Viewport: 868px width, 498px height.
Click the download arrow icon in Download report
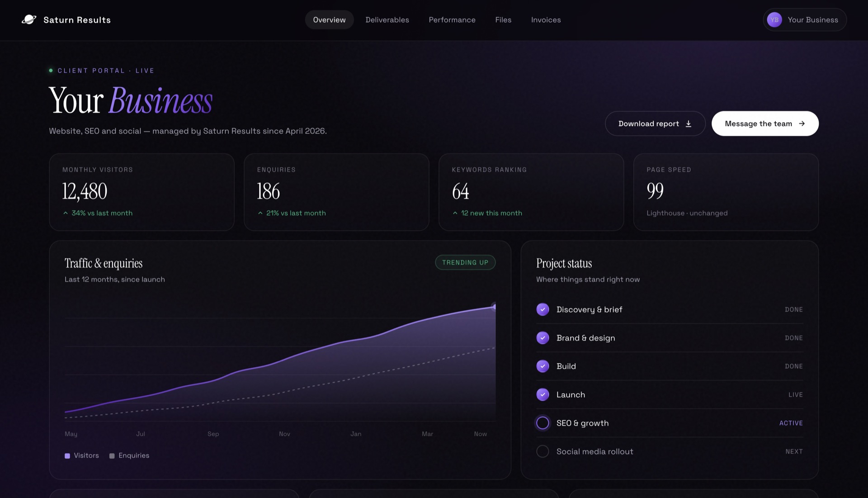pyautogui.click(x=689, y=123)
